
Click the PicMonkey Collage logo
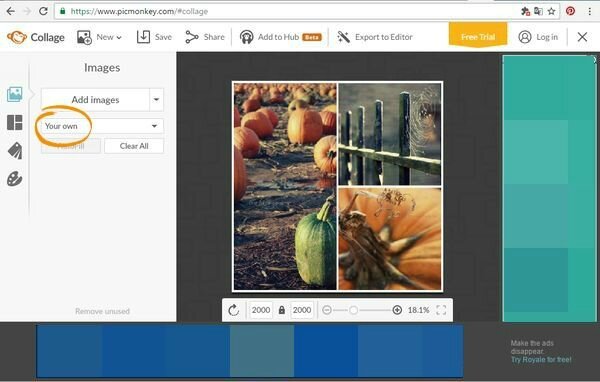tap(36, 37)
